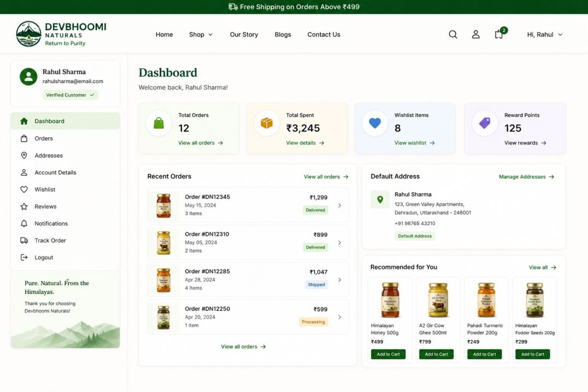Open Order #DN12310 chevron arrow
The width and height of the screenshot is (588, 392).
tap(339, 243)
